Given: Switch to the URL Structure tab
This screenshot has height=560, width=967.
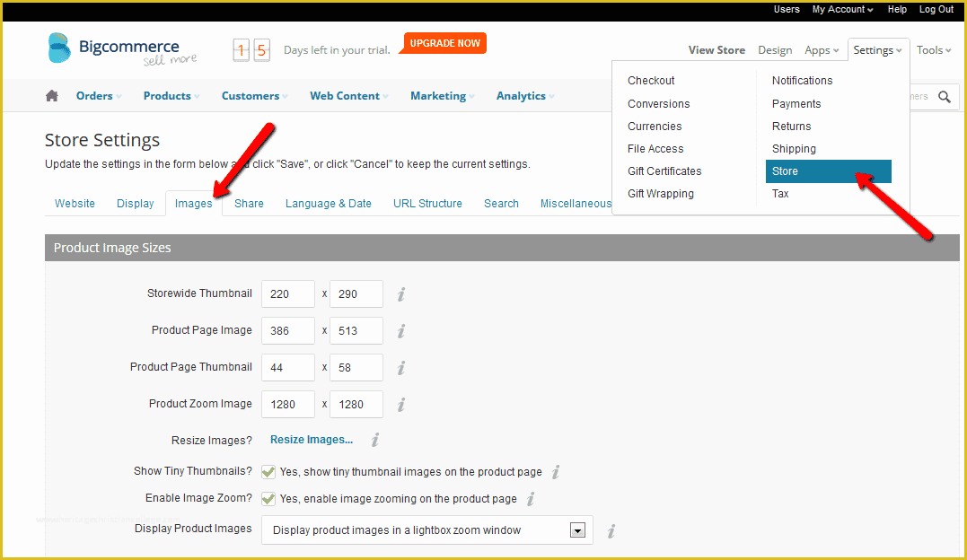Looking at the screenshot, I should (427, 204).
